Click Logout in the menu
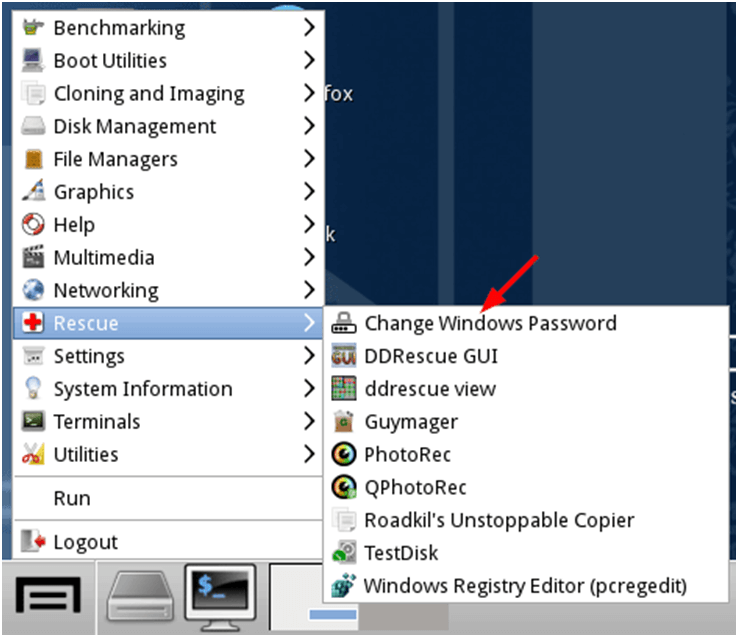 click(85, 542)
